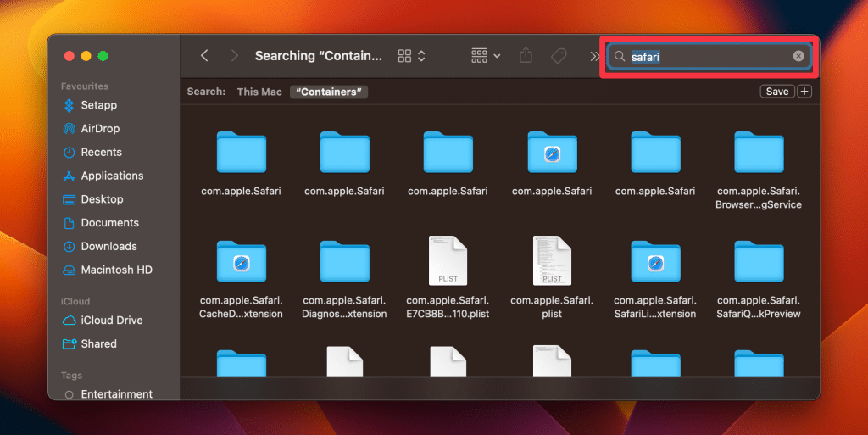
Task: Open Setapp from Favourites sidebar
Action: click(98, 105)
